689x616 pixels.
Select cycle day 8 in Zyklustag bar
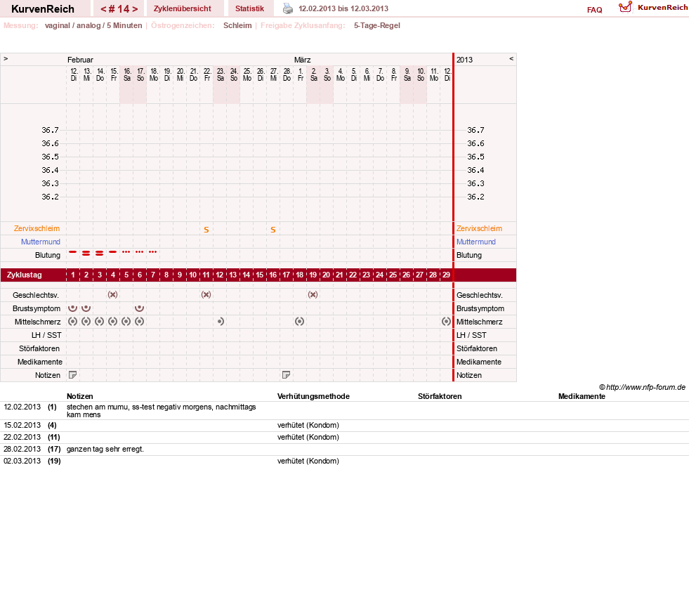166,275
